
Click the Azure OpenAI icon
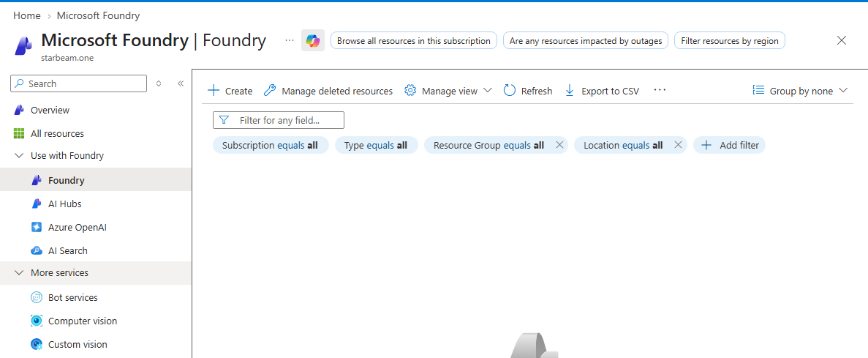(37, 227)
